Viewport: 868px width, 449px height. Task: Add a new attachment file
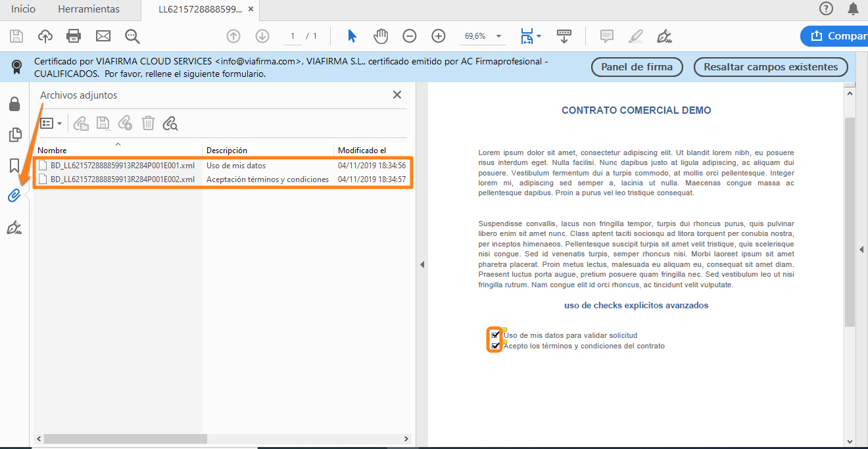click(125, 123)
